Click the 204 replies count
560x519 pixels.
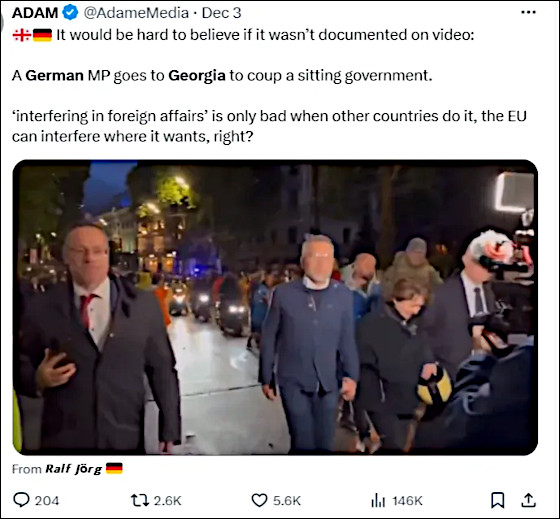(x=47, y=501)
